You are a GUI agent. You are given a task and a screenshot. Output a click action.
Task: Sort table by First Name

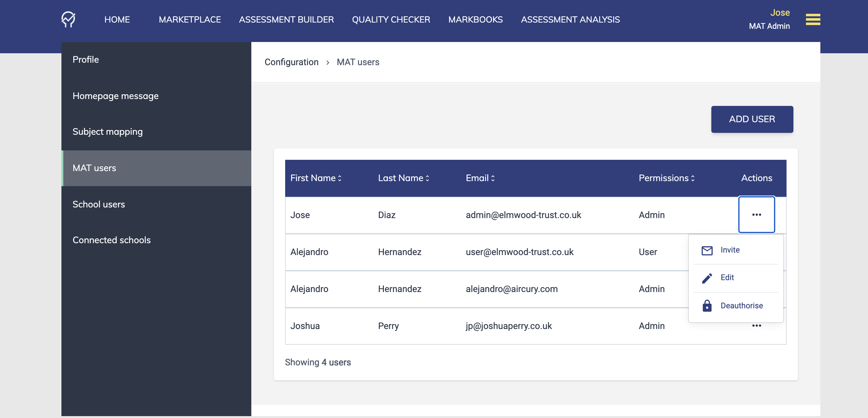tap(316, 178)
